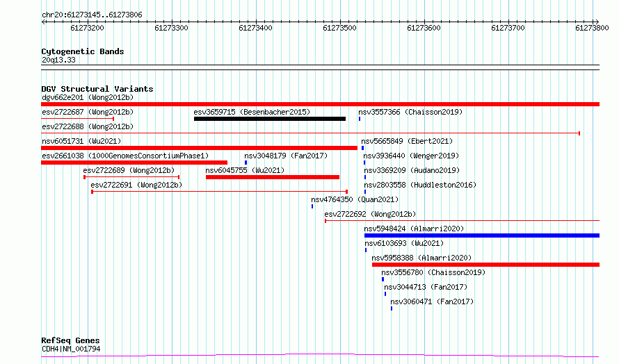Click the 20q13.33 band label
This screenshot has height=364, width=619.
pos(58,60)
